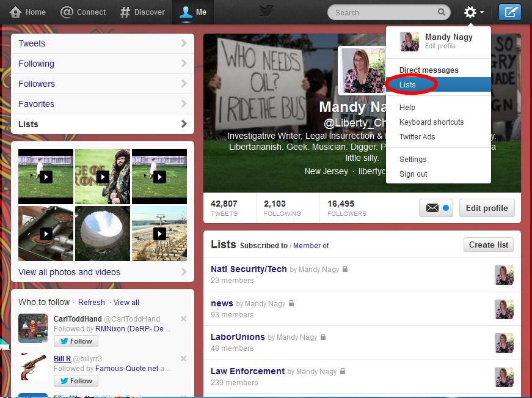
Task: Open Following in the profile sidebar
Action: (103, 64)
